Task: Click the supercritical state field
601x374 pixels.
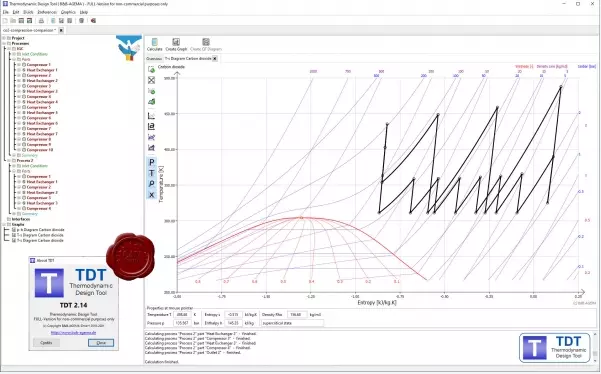Action: [292, 323]
